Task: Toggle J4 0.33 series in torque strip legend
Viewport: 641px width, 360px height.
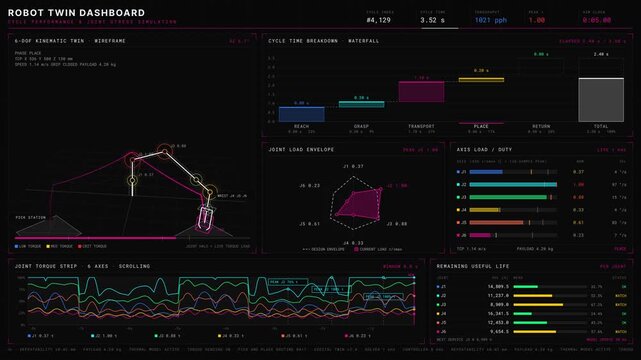Action: (231, 336)
